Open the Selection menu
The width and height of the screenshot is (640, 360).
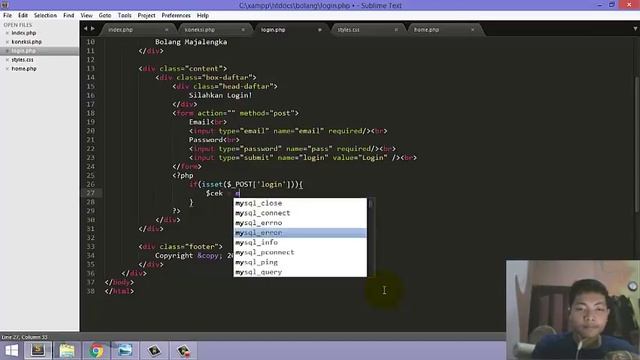click(45, 15)
